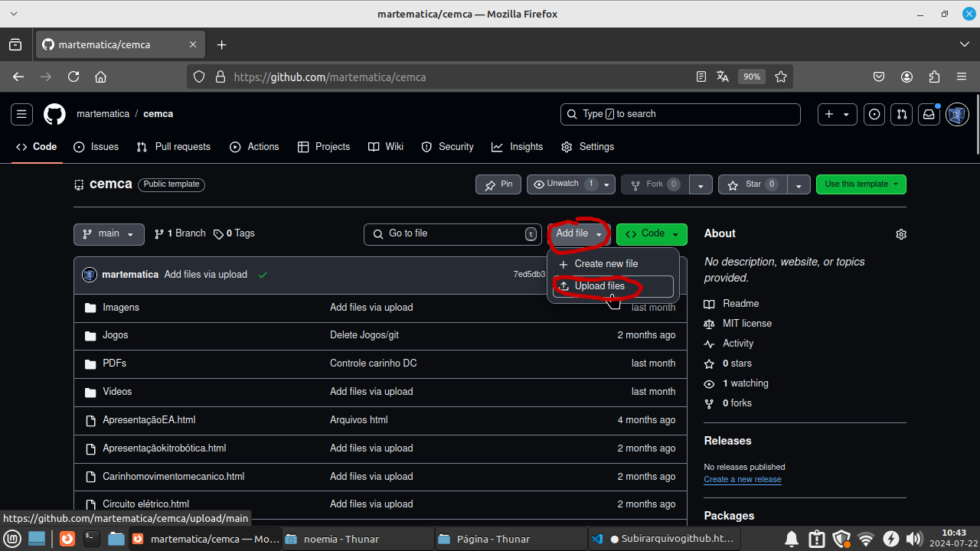
Task: Open the Jogos folder
Action: pos(116,335)
